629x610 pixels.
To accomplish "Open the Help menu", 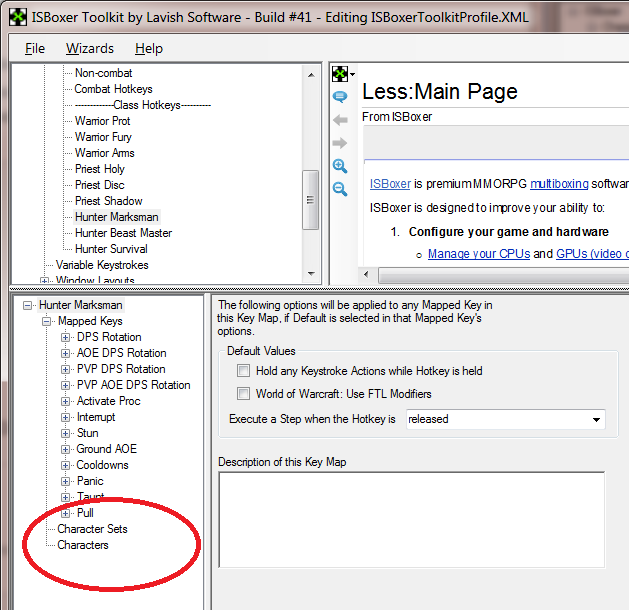I will pos(149,49).
